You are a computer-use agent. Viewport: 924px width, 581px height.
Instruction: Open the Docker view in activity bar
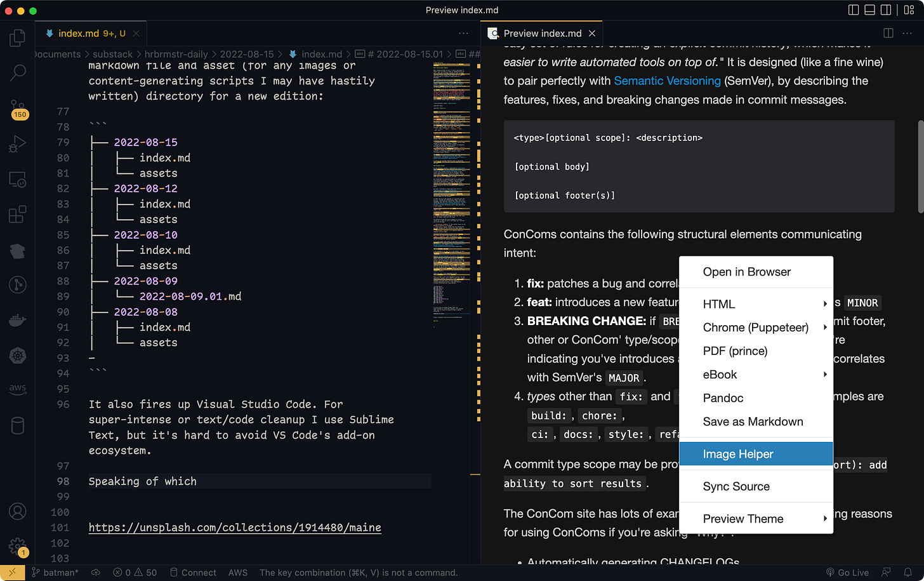tap(18, 320)
